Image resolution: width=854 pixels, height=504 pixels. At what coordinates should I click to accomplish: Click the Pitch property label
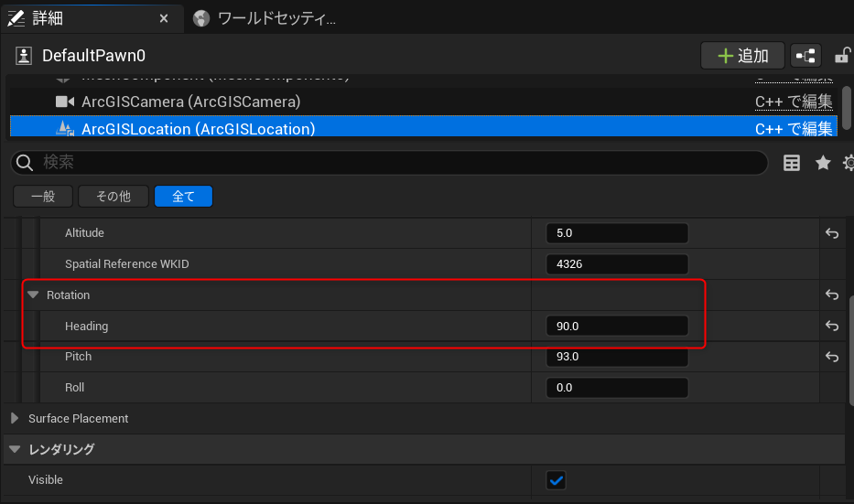[x=79, y=357]
